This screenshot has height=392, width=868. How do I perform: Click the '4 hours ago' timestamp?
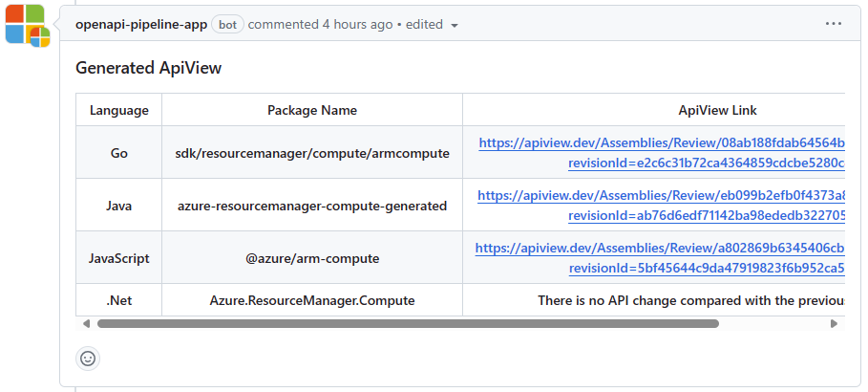(x=357, y=25)
